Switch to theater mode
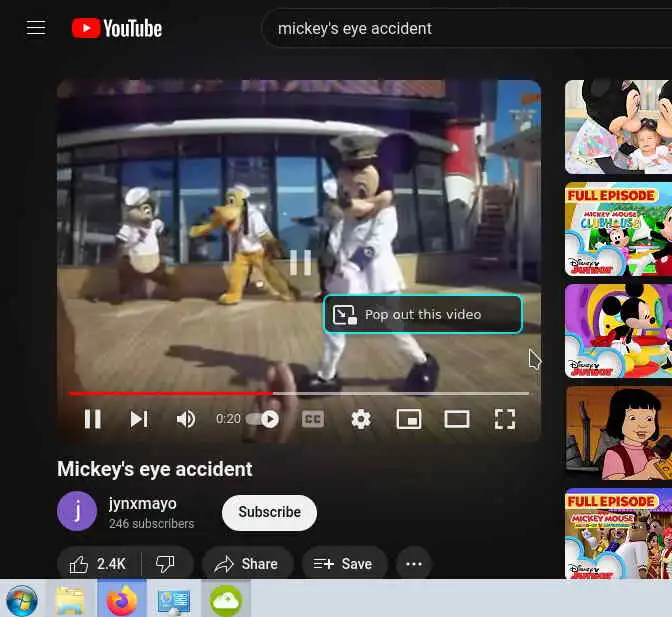This screenshot has width=672, height=617. [457, 419]
